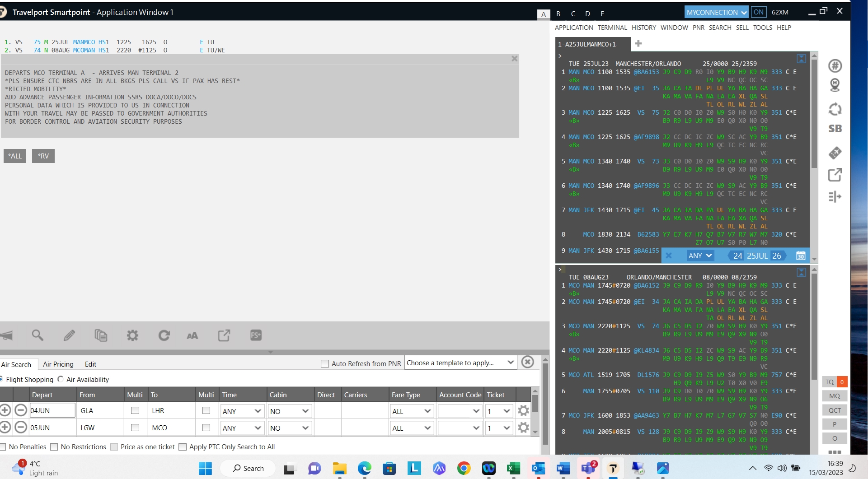Select the Flight Shopping radio option
This screenshot has width=868, height=479.
click(1, 379)
